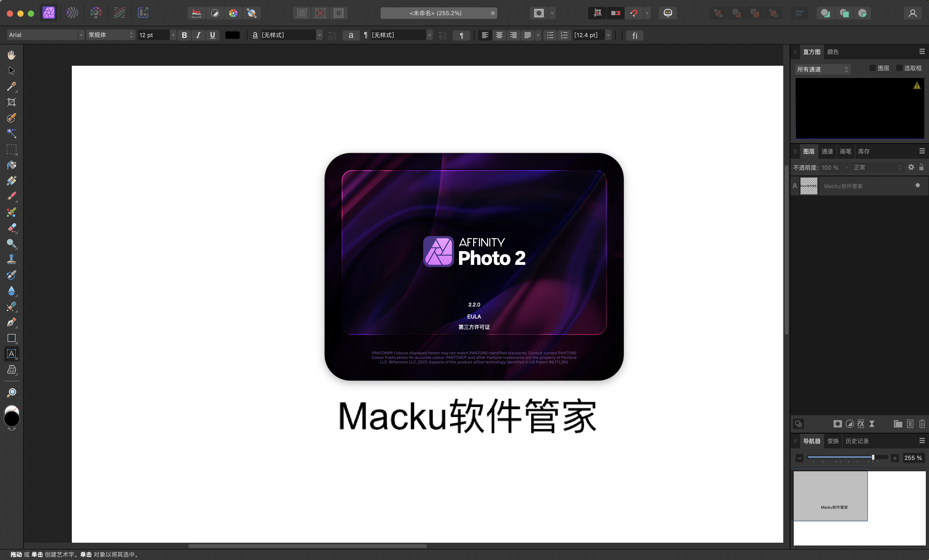Switch to the 变换 tab

(x=833, y=441)
